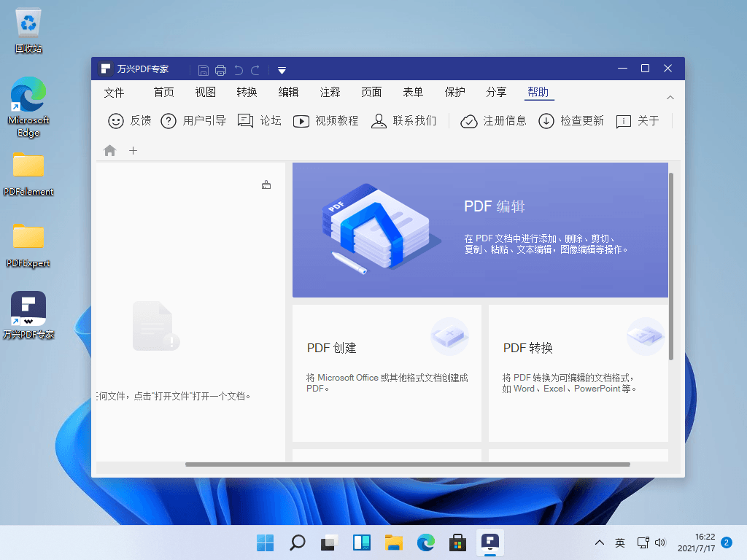Click the vertical scrollbar thumb
Screen dimensions: 747x560
click(x=671, y=267)
